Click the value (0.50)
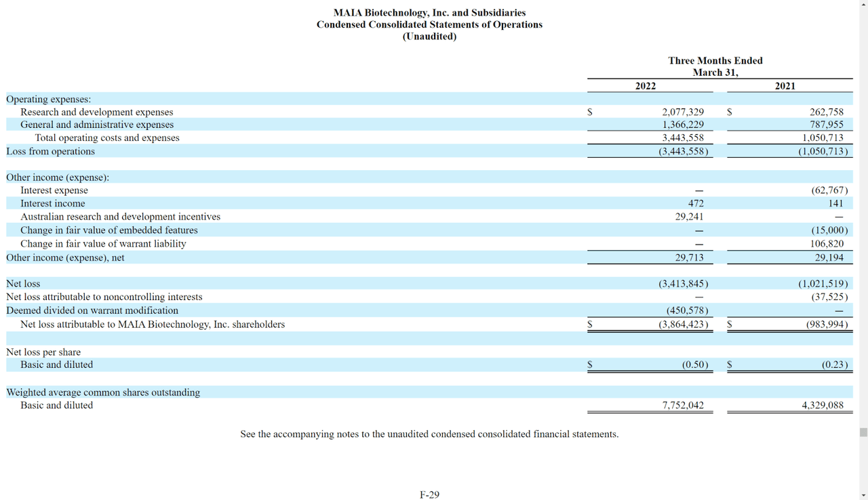Image resolution: width=868 pixels, height=500 pixels. coord(695,364)
